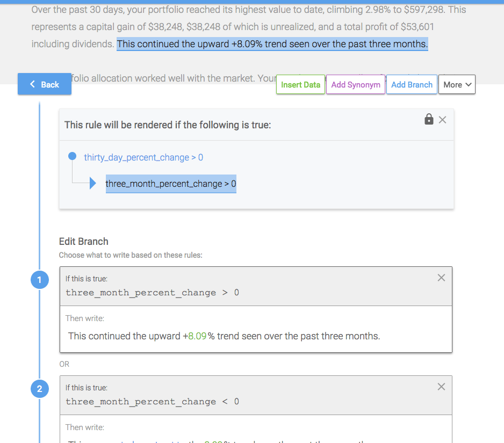Click the blue dot beside thirty_day_percent_change
504x443 pixels.
tap(73, 157)
